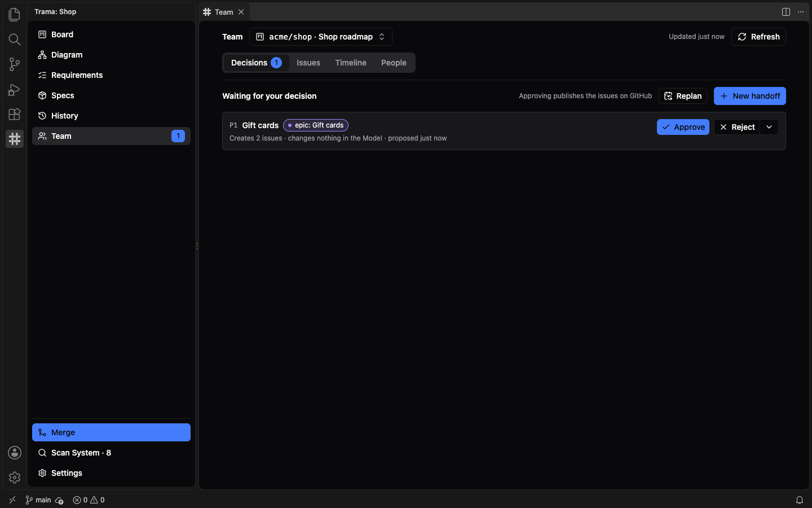This screenshot has width=812, height=508.
Task: Switch to the People tab
Action: point(394,63)
